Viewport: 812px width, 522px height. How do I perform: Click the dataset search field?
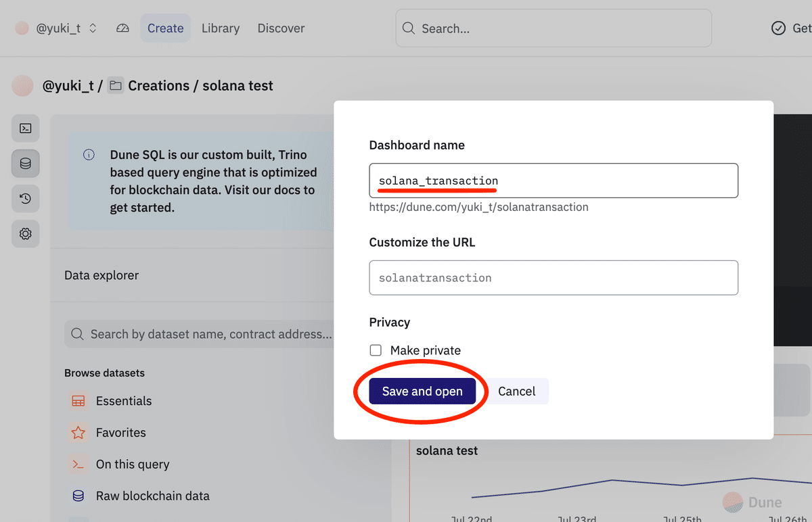click(x=200, y=334)
